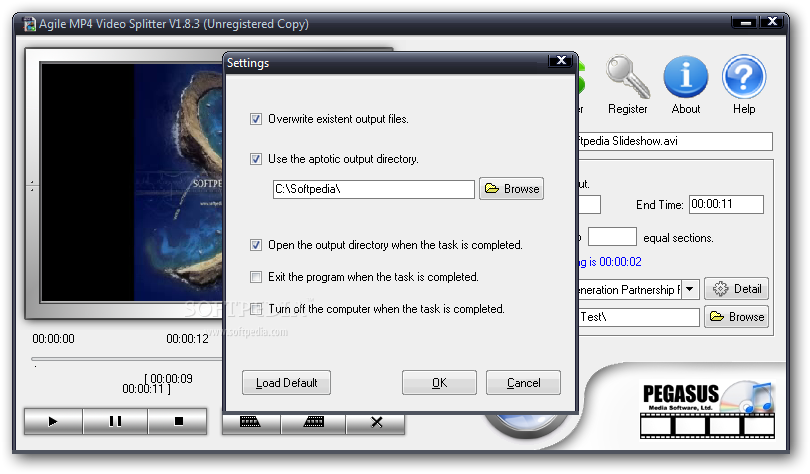Click the Slideshow.avi source file field
810x474 pixels.
pos(674,141)
